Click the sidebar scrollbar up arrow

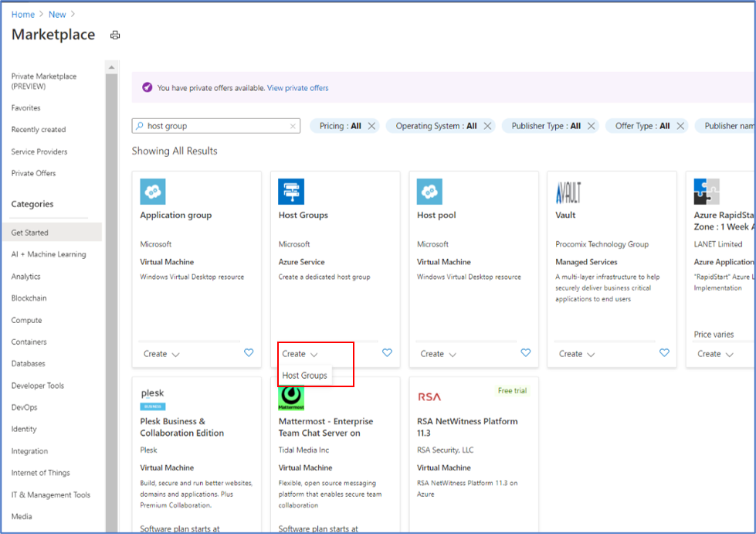[111, 67]
